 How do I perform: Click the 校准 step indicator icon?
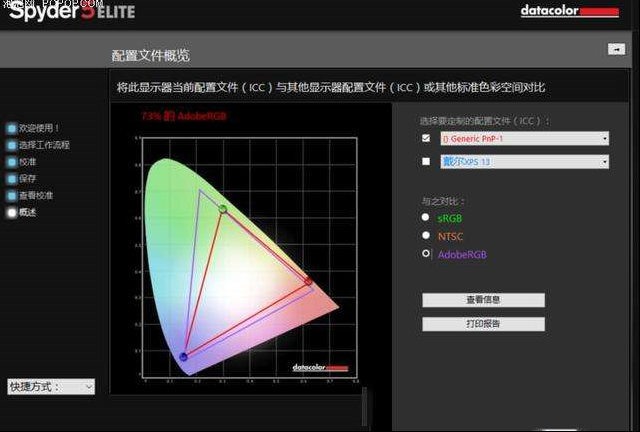point(11,162)
